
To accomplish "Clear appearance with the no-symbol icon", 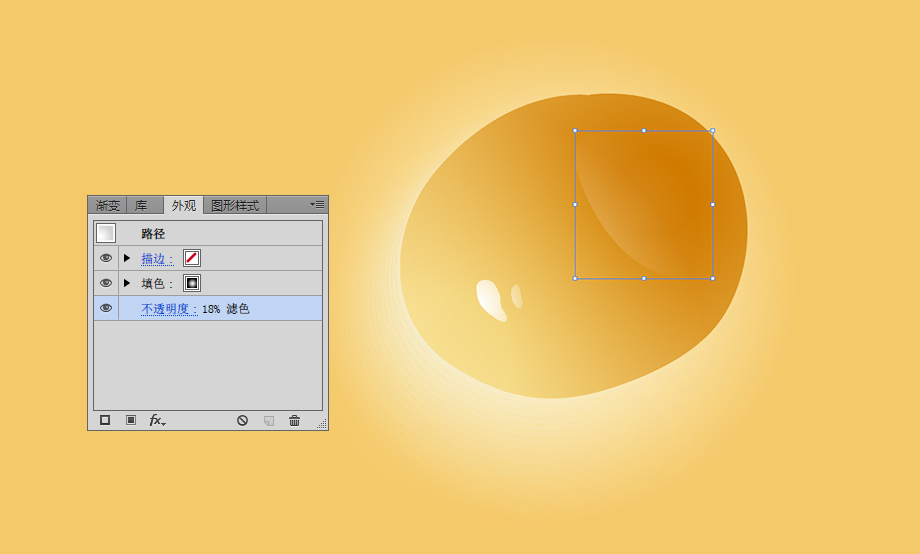I will pos(242,420).
